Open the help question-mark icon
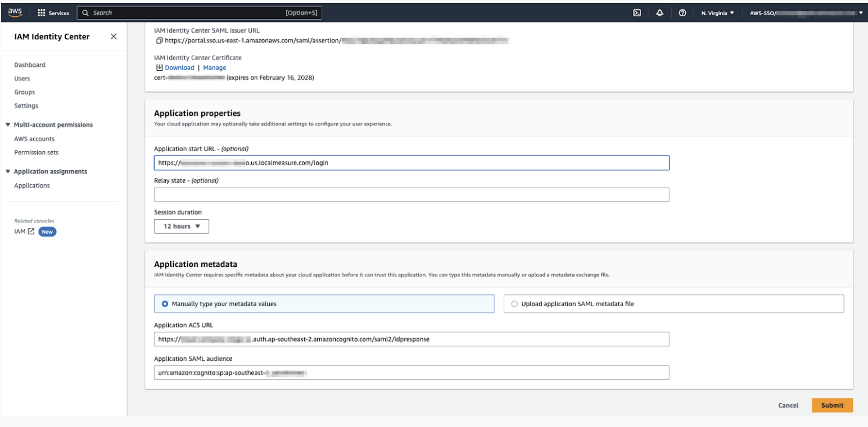This screenshot has width=868, height=427. [682, 13]
